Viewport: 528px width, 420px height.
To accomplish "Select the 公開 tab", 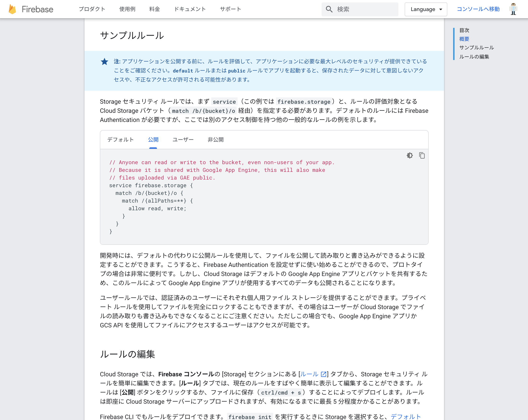I will click(153, 140).
